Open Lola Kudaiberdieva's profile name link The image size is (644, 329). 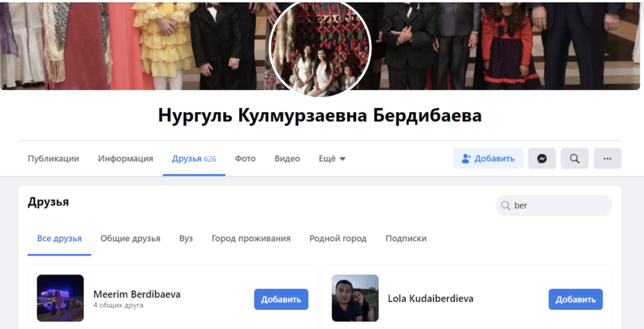pyautogui.click(x=430, y=298)
